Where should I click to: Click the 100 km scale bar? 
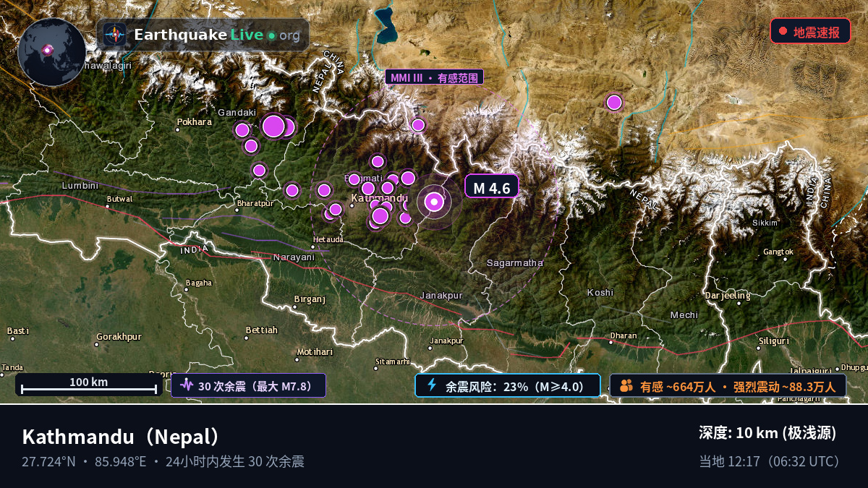pos(88,385)
